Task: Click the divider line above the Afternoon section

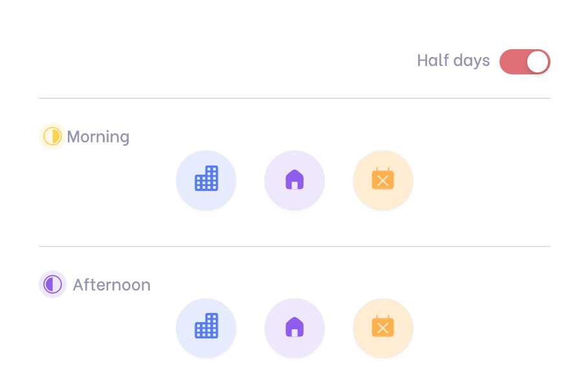Action: point(295,246)
